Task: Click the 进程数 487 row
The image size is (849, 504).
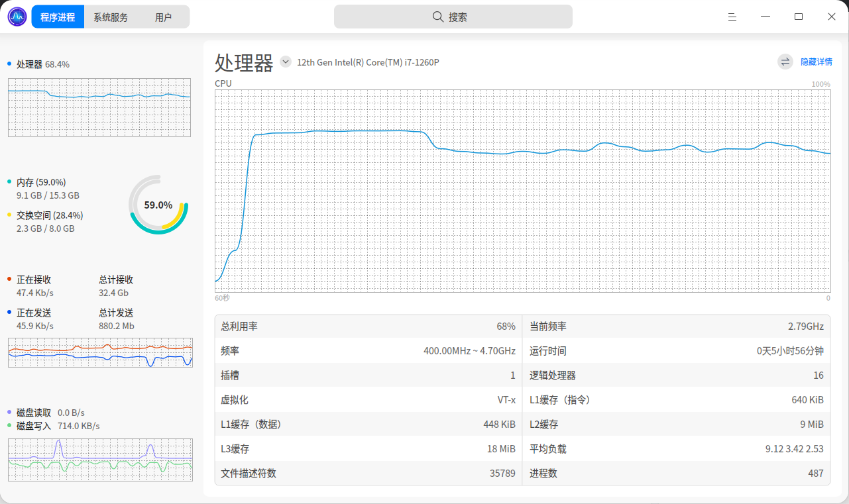Action: coord(677,474)
